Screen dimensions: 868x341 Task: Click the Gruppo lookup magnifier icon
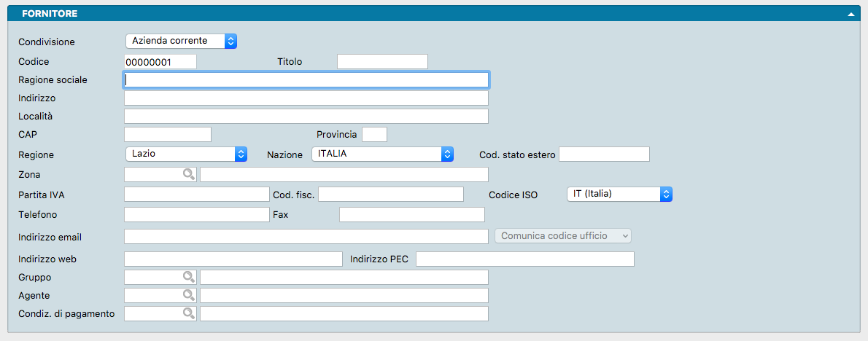[189, 277]
